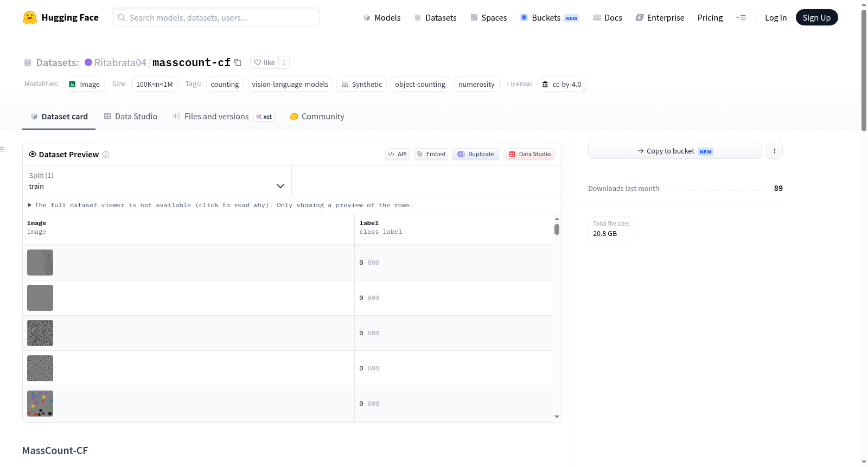Click the like count number 1

284,62
